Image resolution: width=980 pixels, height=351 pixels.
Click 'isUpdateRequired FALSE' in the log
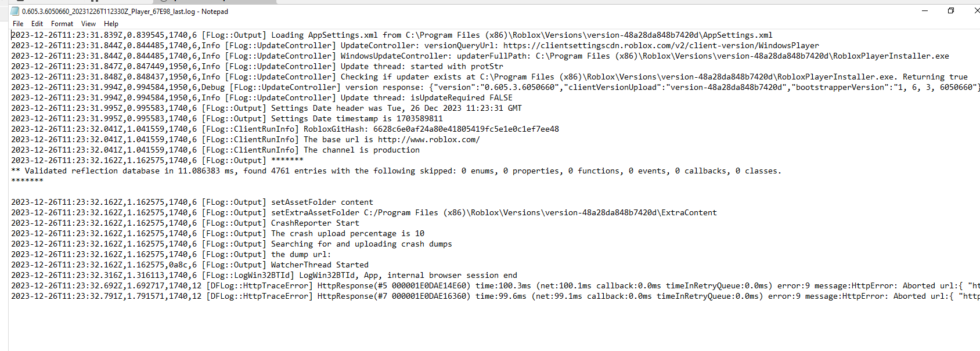pyautogui.click(x=461, y=98)
